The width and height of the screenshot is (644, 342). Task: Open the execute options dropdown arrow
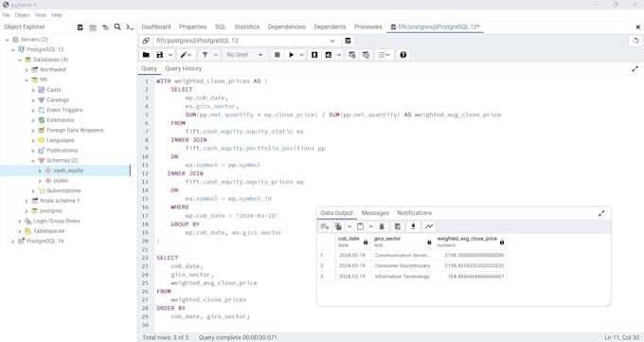click(x=302, y=55)
